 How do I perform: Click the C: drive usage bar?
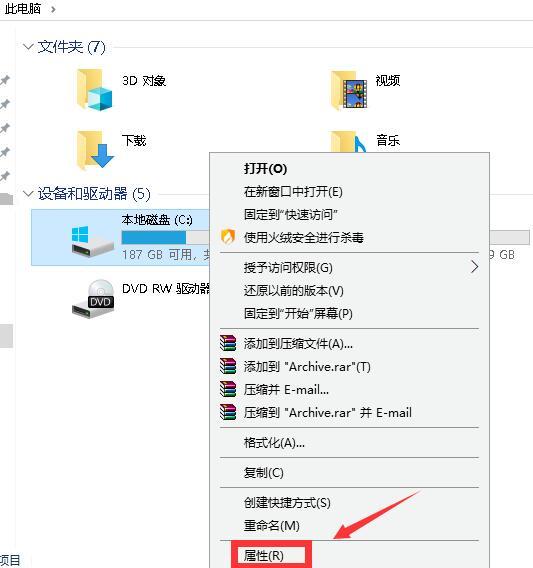(x=165, y=238)
